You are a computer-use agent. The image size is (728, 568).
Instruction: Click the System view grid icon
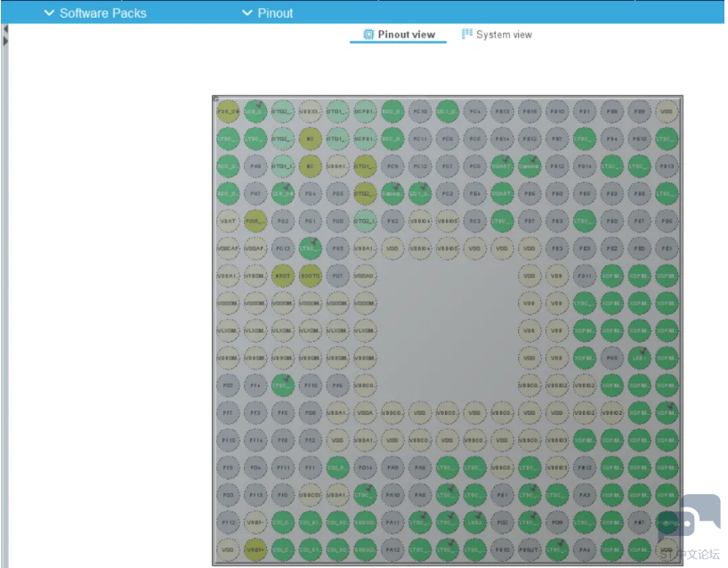(466, 34)
